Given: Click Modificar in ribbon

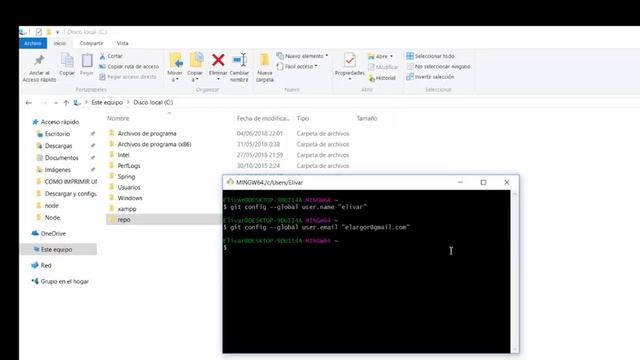Looking at the screenshot, I should click(x=383, y=67).
